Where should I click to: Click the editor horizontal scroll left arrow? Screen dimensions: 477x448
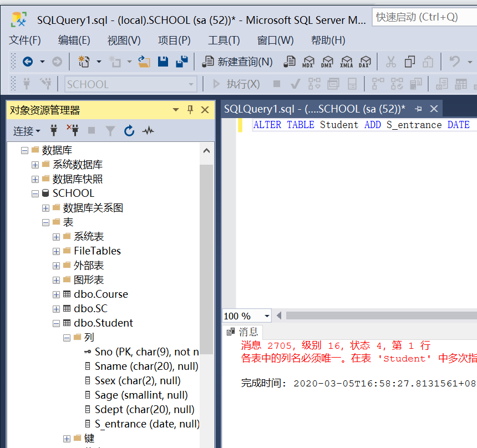point(278,315)
